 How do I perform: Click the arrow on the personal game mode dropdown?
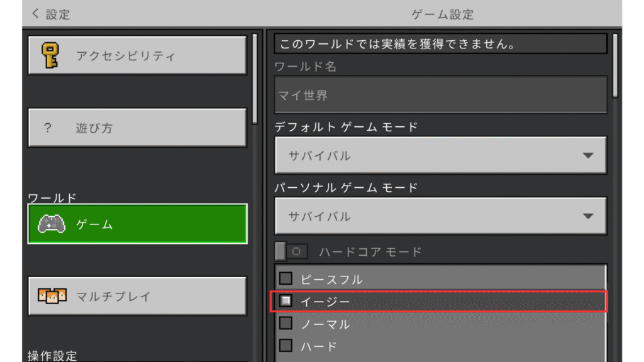point(588,216)
